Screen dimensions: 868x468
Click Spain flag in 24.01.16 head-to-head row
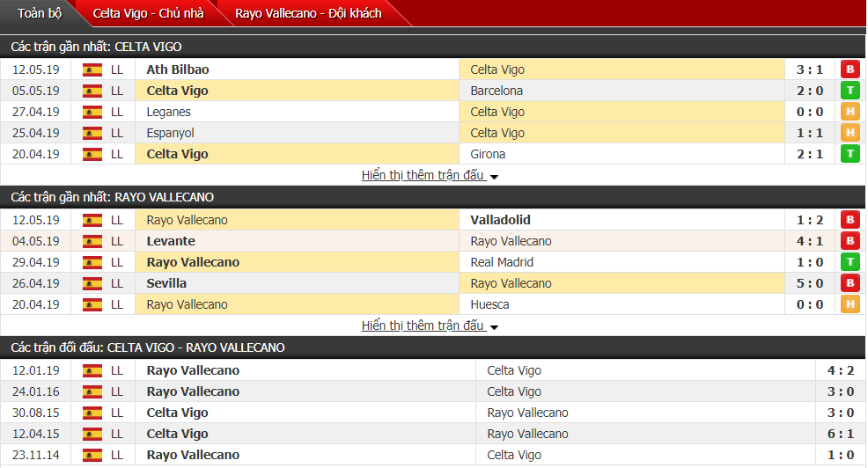point(92,391)
